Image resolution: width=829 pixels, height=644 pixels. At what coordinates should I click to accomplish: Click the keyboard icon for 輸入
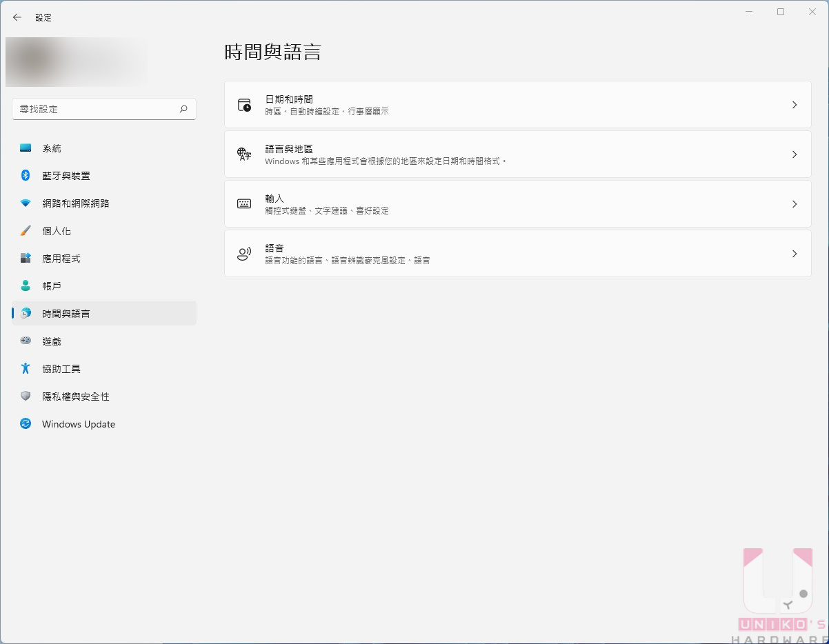click(x=244, y=204)
